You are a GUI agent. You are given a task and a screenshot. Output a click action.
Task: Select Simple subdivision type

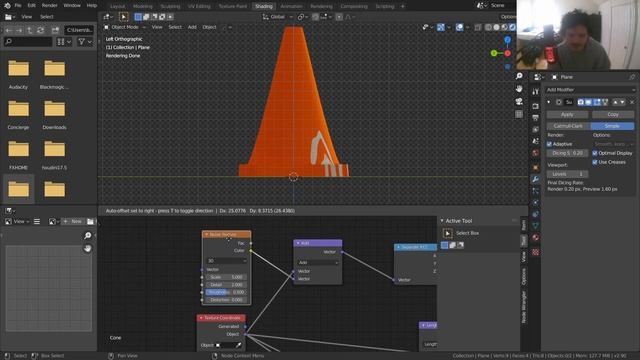(x=612, y=126)
